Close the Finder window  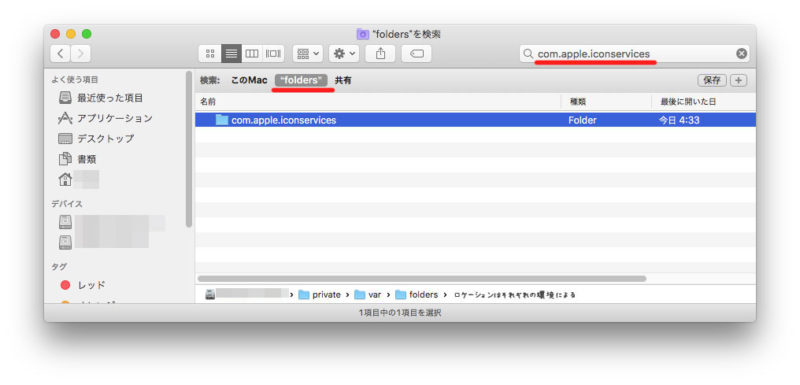55,34
